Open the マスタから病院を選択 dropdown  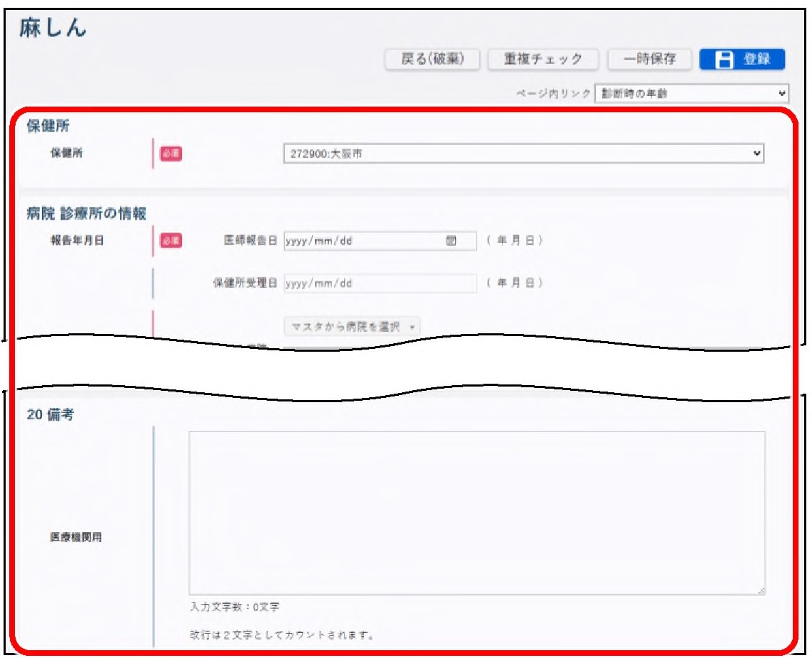pos(352,327)
